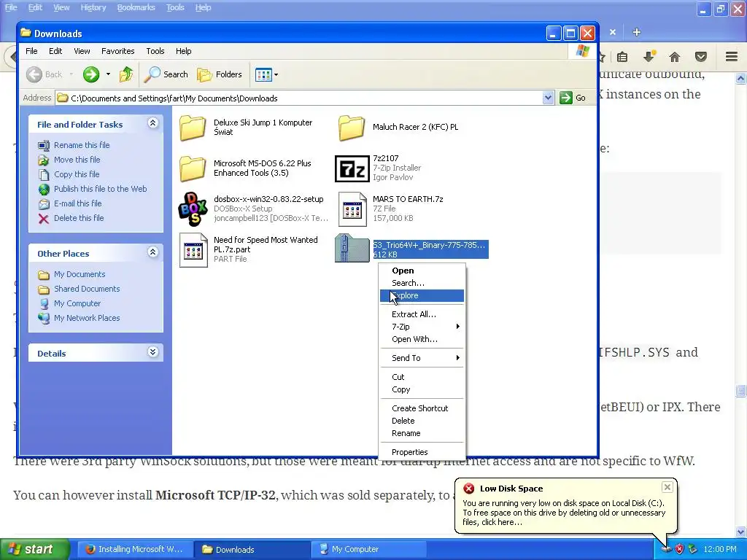The width and height of the screenshot is (747, 560).
Task: Expand 7-Zip submenu
Action: [x=422, y=327]
